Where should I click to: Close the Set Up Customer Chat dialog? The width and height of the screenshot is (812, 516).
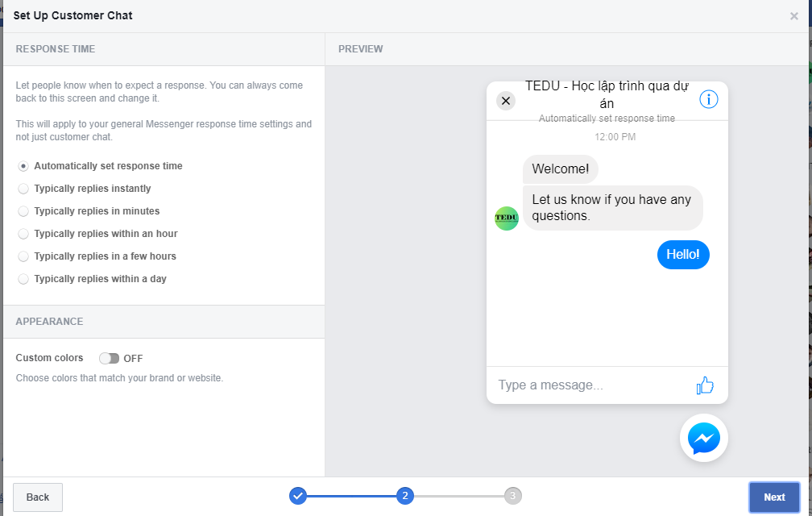point(794,16)
